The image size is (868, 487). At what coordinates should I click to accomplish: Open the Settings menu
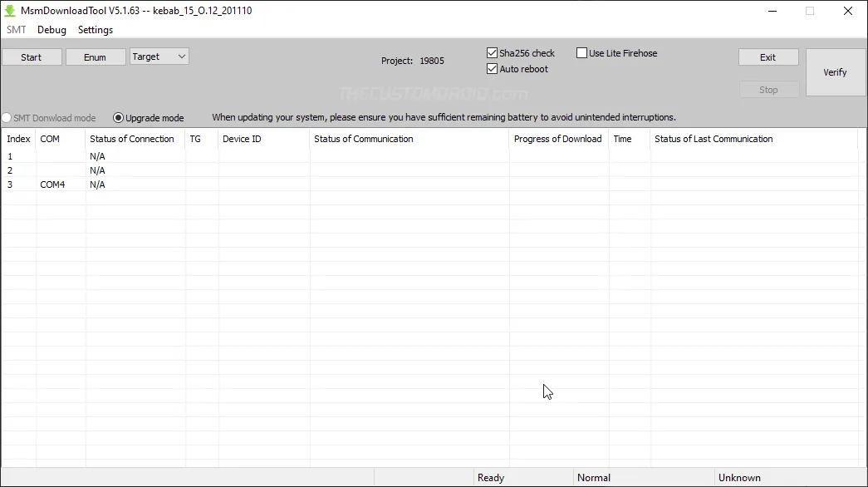point(95,30)
